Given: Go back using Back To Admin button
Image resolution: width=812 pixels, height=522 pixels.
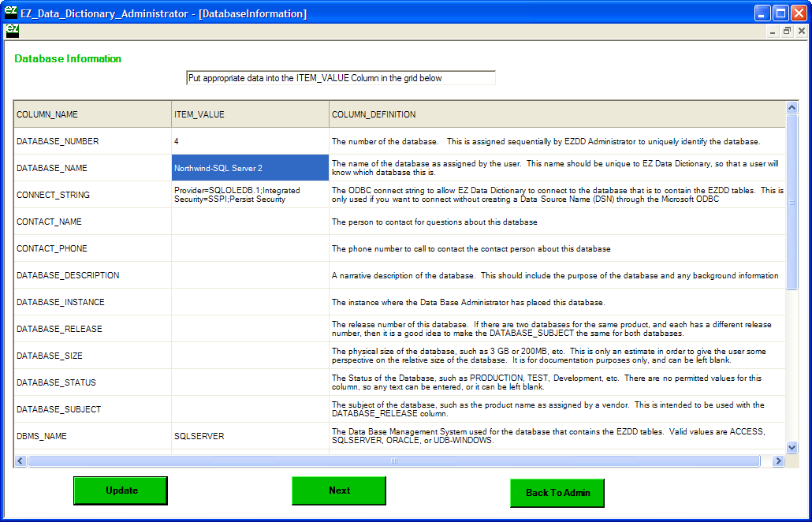Looking at the screenshot, I should click(x=557, y=493).
